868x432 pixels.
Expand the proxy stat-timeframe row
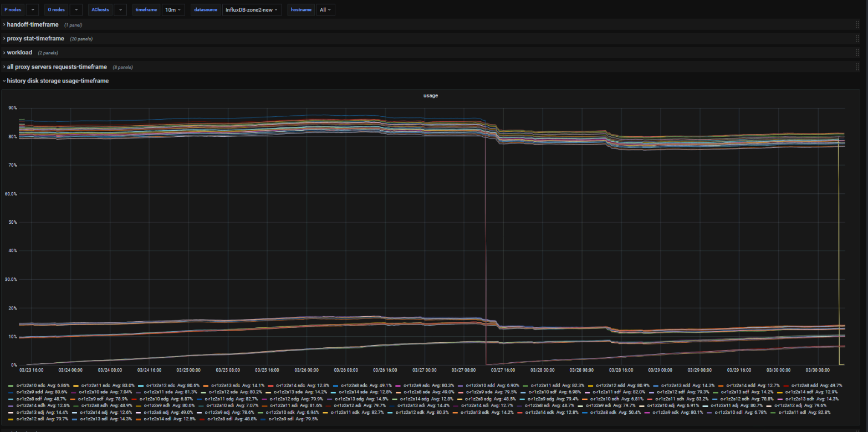tap(35, 39)
